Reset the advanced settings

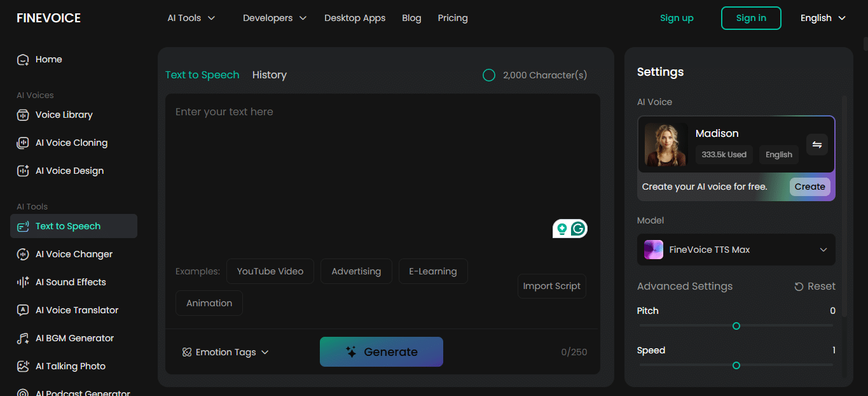[x=815, y=286]
